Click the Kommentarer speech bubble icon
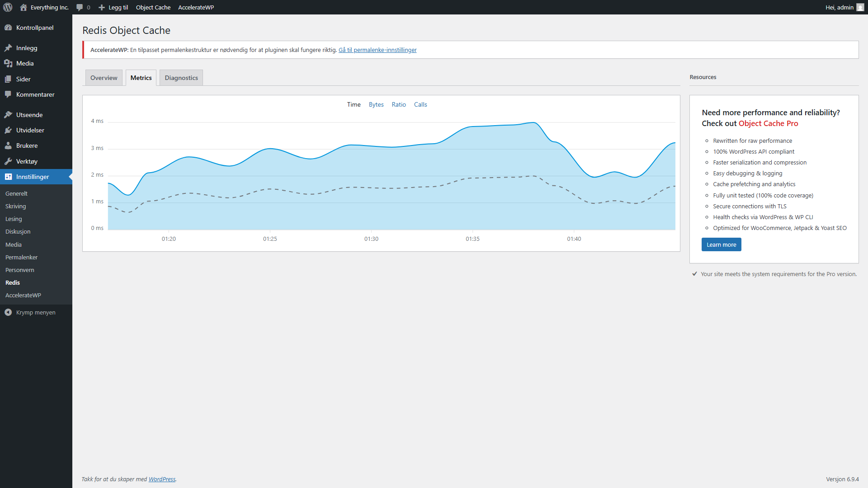 click(8, 94)
